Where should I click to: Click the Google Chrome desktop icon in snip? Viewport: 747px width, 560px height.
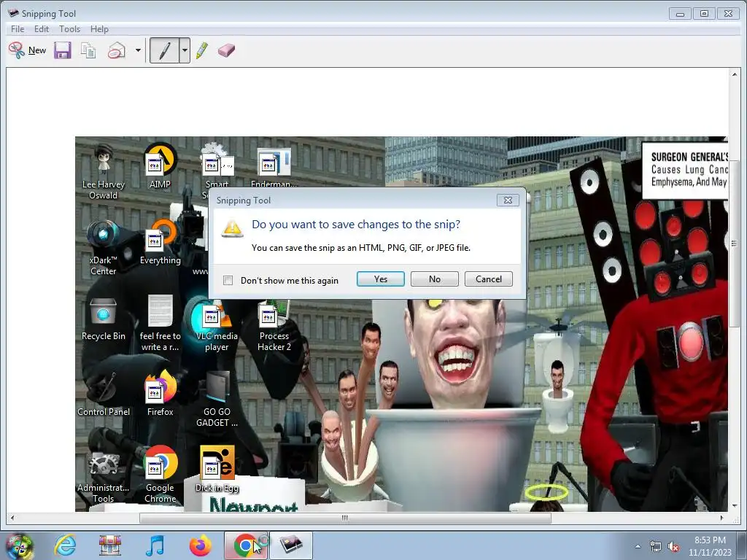160,475
